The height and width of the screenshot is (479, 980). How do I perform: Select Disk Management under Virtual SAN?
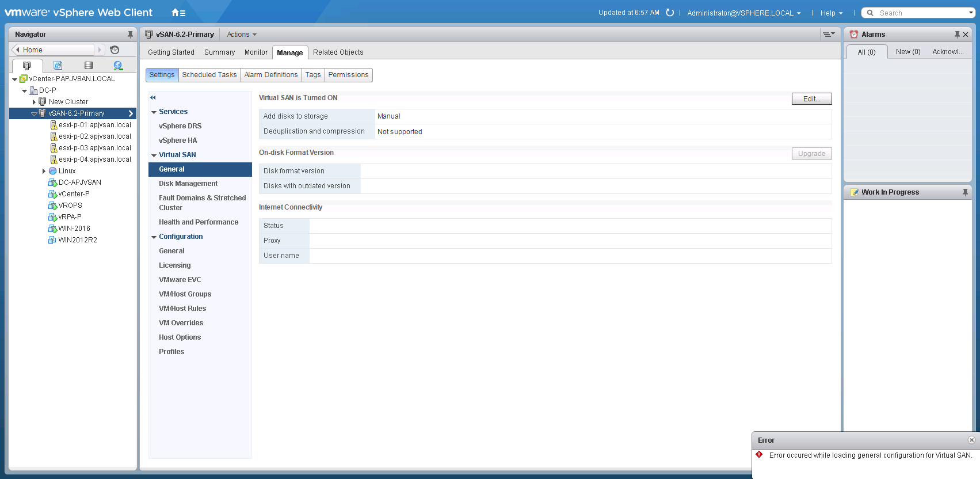coord(188,184)
